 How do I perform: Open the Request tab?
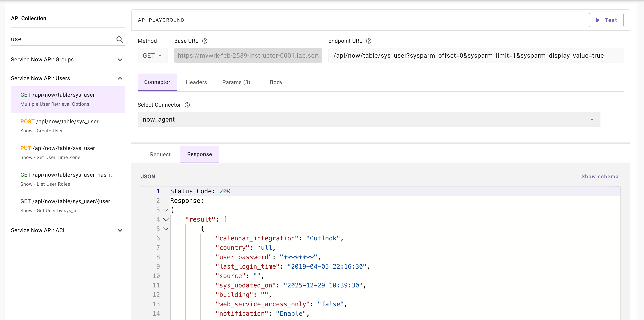(x=160, y=154)
